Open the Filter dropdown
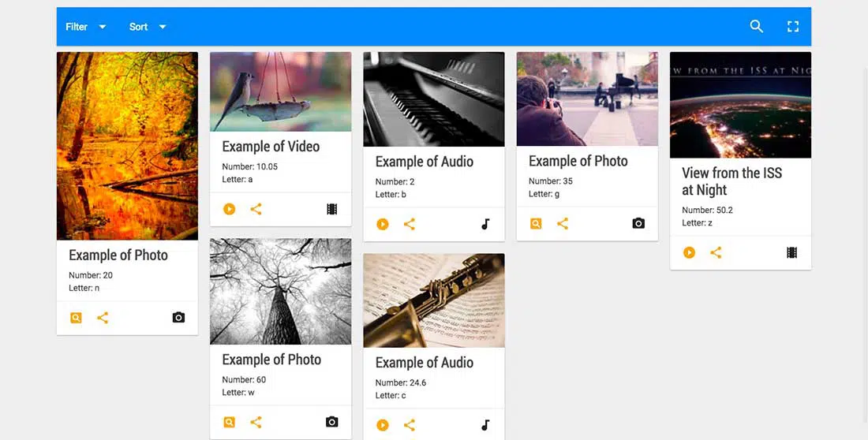This screenshot has height=440, width=868. 85,27
